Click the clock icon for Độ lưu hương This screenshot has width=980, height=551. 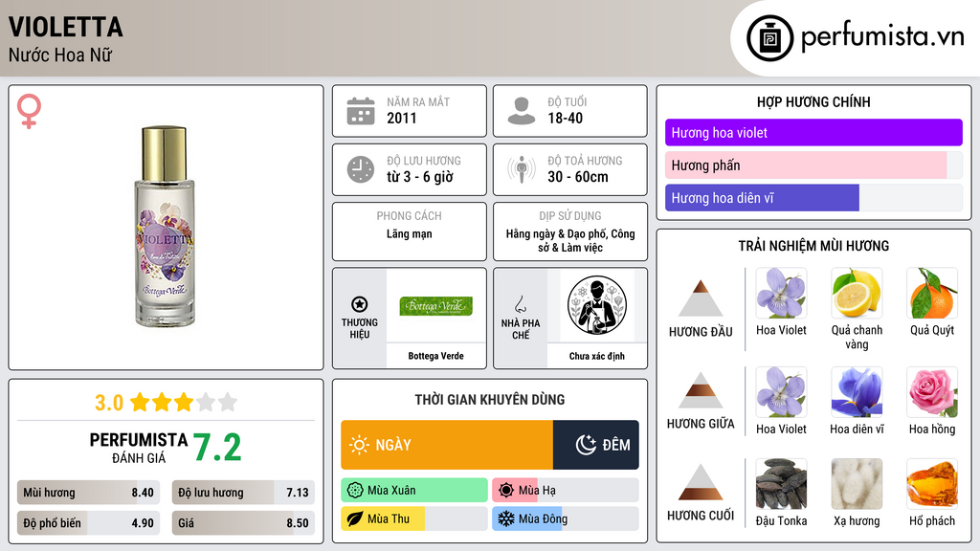pos(361,169)
